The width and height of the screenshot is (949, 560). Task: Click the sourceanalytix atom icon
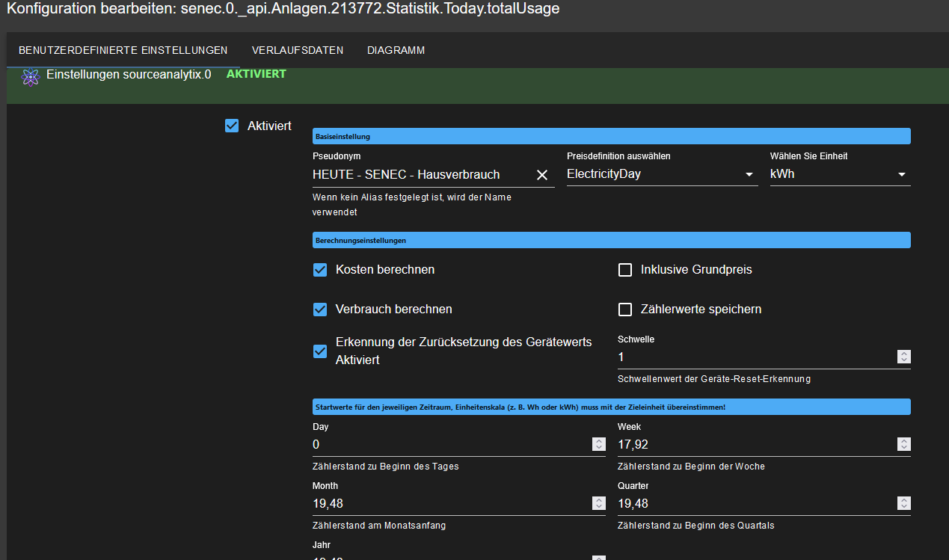30,77
